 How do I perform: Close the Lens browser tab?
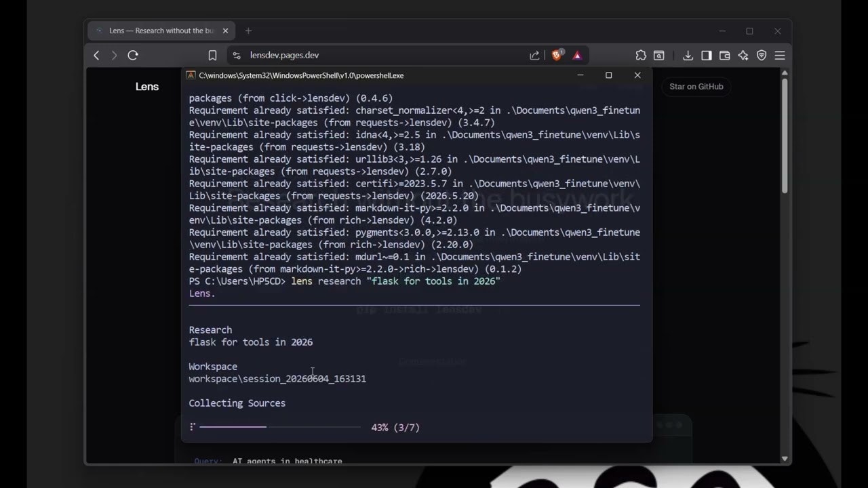pos(224,30)
